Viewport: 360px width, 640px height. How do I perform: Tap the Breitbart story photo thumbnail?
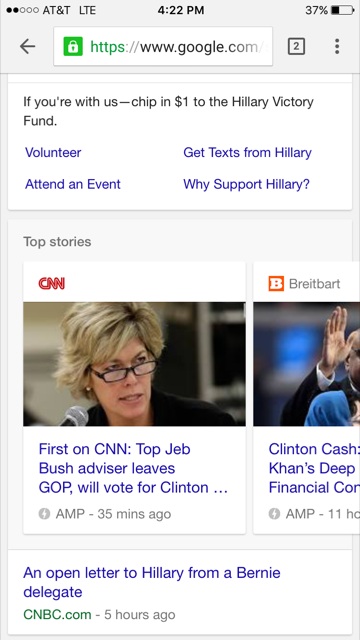(x=307, y=364)
